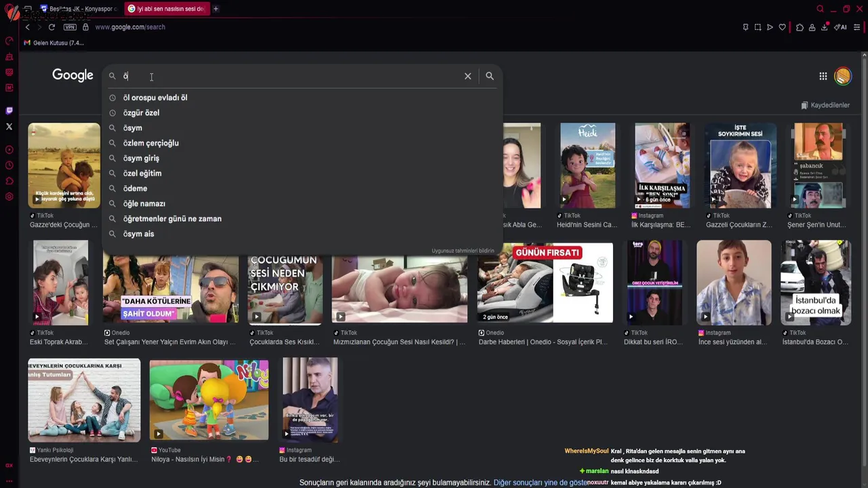Image resolution: width=868 pixels, height=488 pixels.
Task: Submit search with magnifier button
Action: [x=490, y=76]
